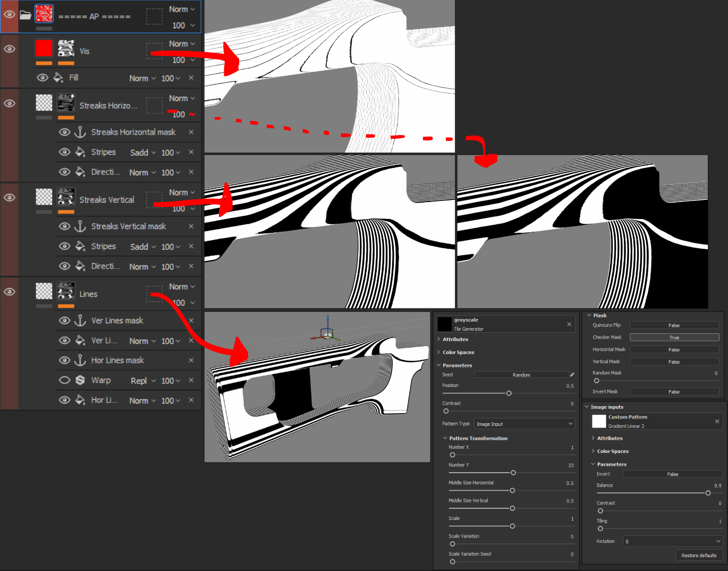Image resolution: width=728 pixels, height=571 pixels.
Task: Click the fill icon on the Hor Li... row
Action: click(x=80, y=400)
